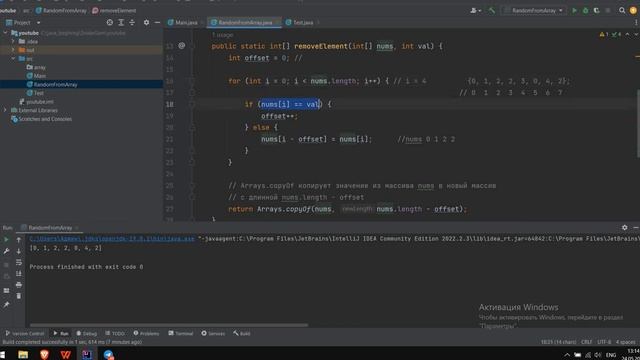The height and width of the screenshot is (360, 640).
Task: Run with coverage from the top toolbar
Action: [x=596, y=11]
